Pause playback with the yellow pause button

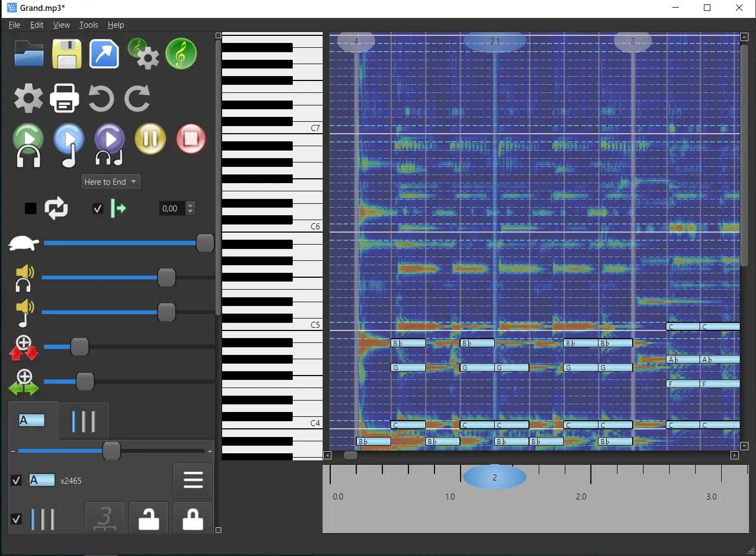tap(150, 139)
